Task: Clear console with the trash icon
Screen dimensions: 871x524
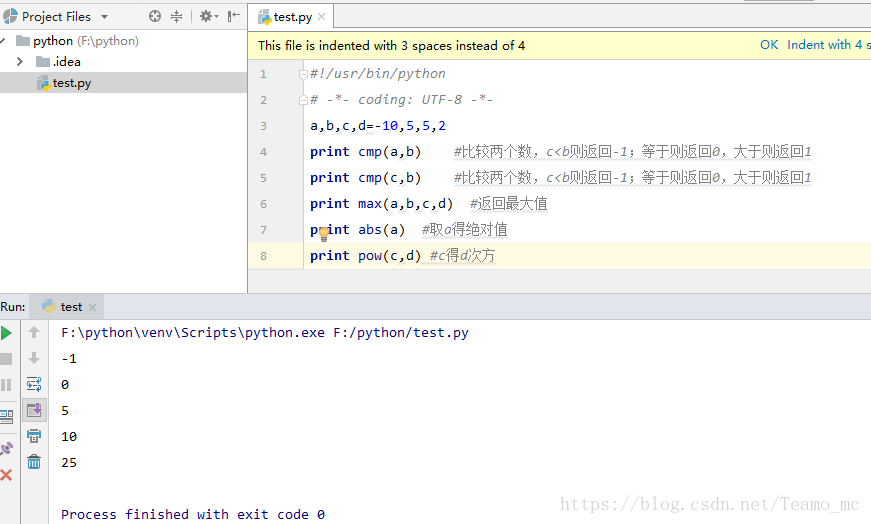Action: tap(34, 462)
